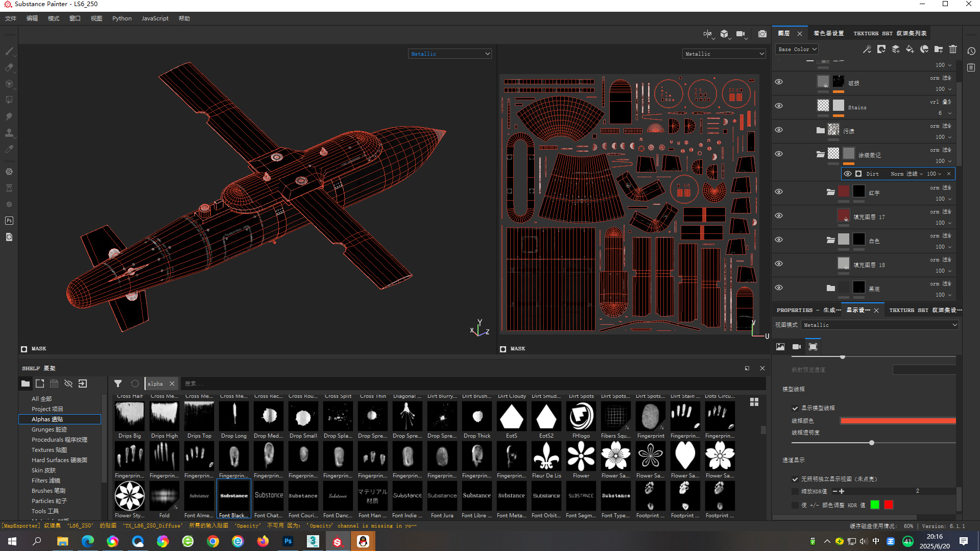Open shelf import resource icon
The width and height of the screenshot is (980, 551).
83,384
